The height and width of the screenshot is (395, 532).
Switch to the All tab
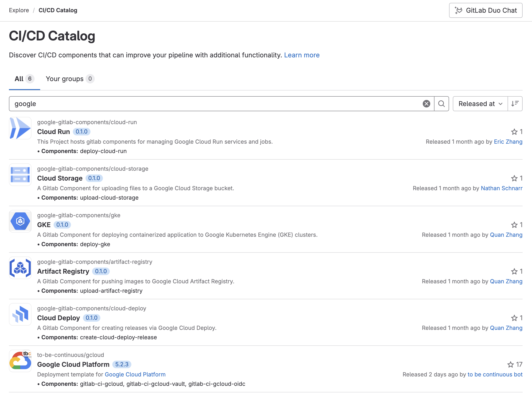24,79
